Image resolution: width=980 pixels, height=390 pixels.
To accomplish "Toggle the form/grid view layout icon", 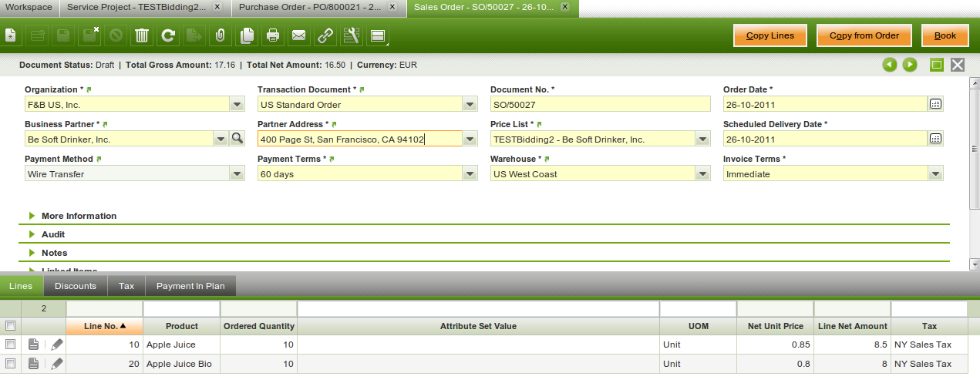I will click(378, 35).
